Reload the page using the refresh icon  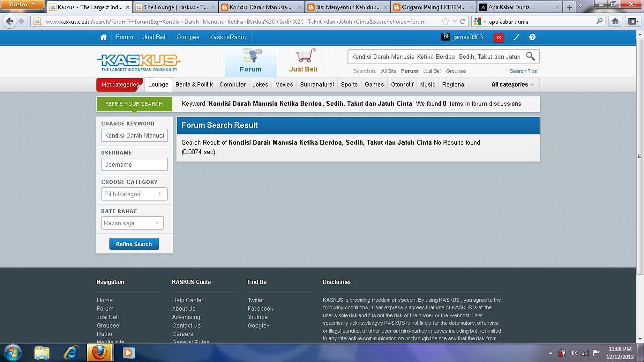point(463,22)
